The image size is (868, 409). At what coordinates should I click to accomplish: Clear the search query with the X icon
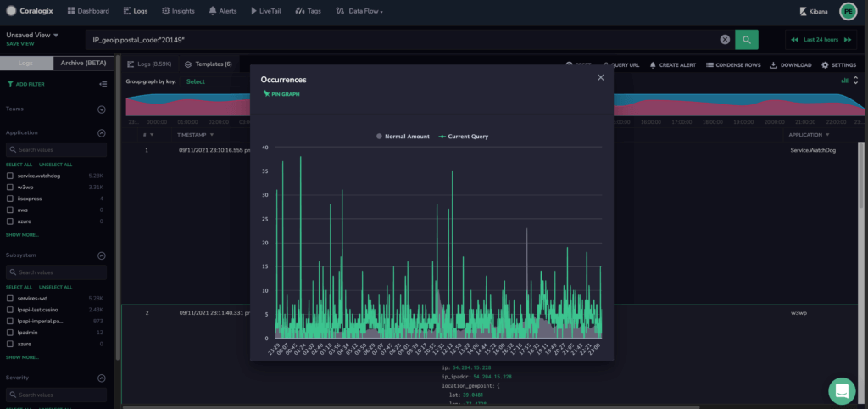725,39
